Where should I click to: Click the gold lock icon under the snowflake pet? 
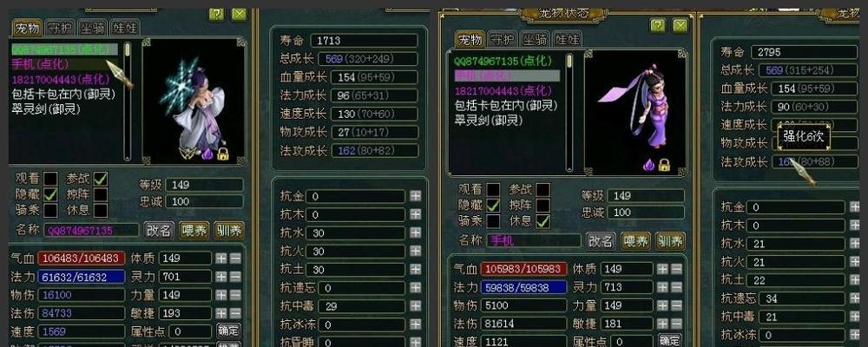click(x=223, y=154)
